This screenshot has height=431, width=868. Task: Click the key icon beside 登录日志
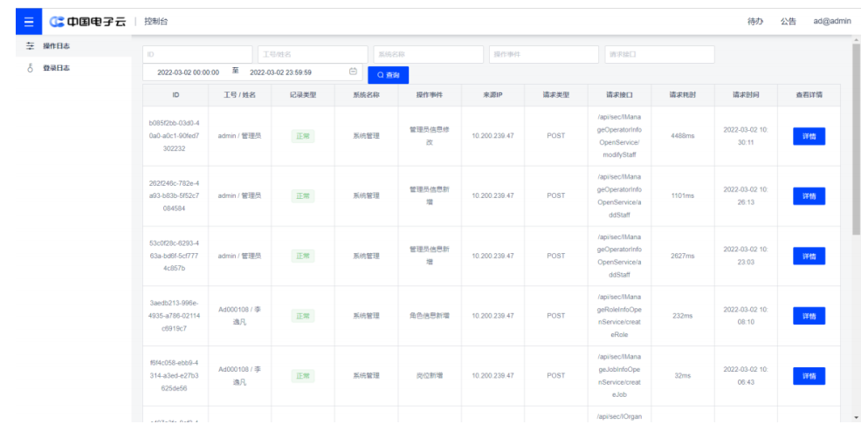pos(31,68)
